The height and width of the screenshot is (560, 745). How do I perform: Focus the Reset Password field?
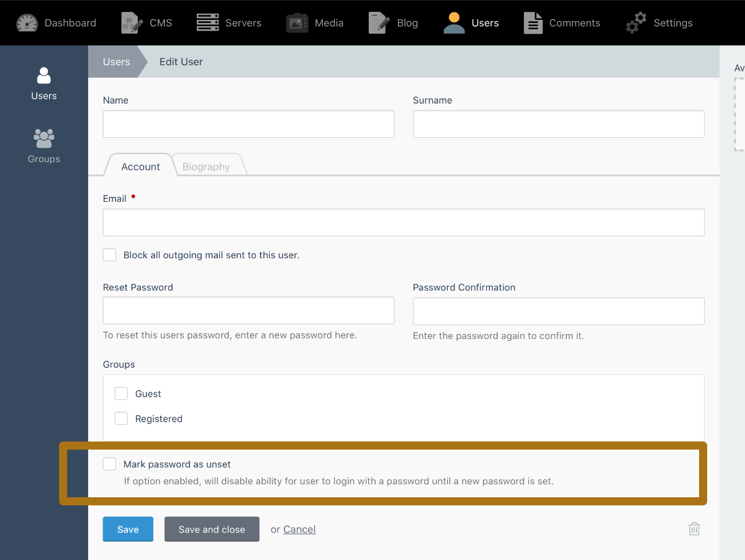pyautogui.click(x=248, y=310)
